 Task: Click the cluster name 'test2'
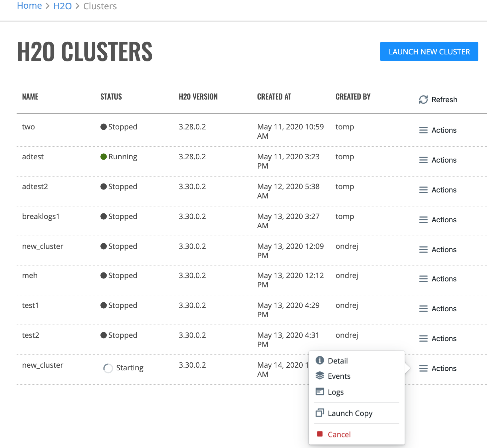31,335
